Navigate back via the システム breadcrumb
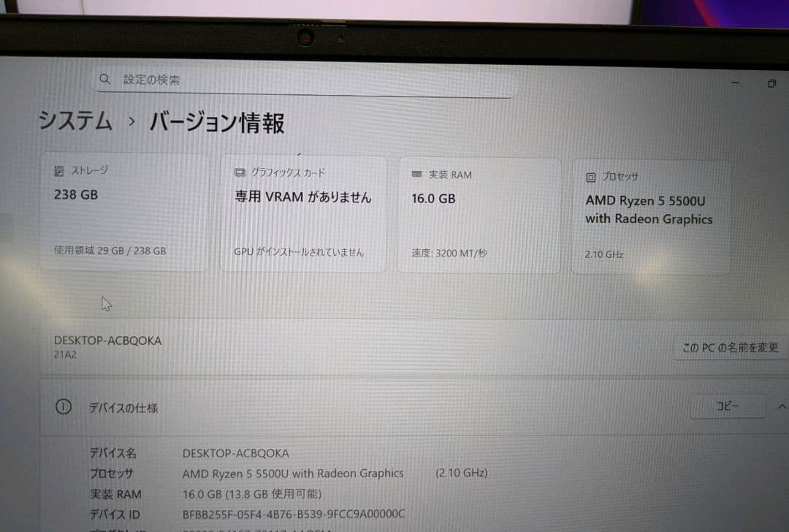Viewport: 789px width, 532px height. point(74,122)
